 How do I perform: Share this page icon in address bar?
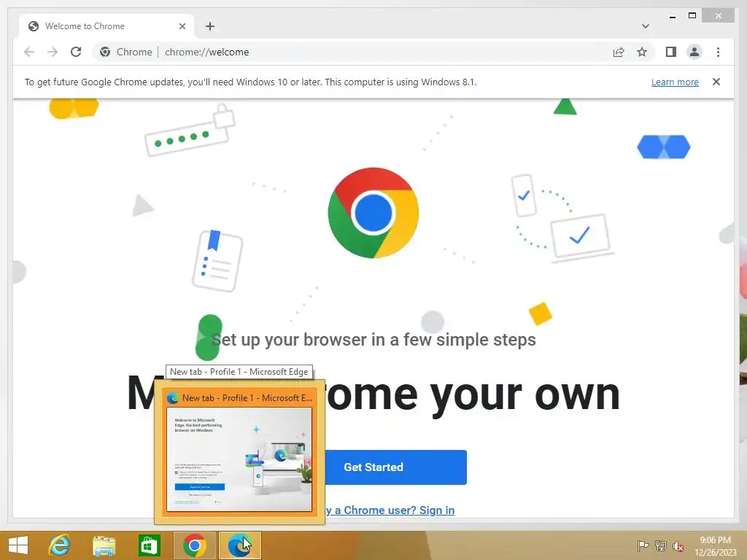tap(619, 52)
